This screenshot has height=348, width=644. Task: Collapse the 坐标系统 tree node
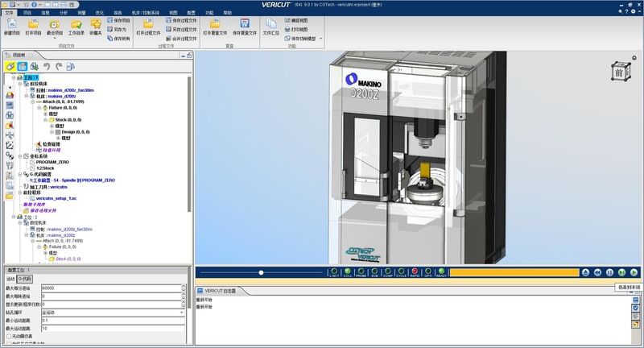point(20,156)
